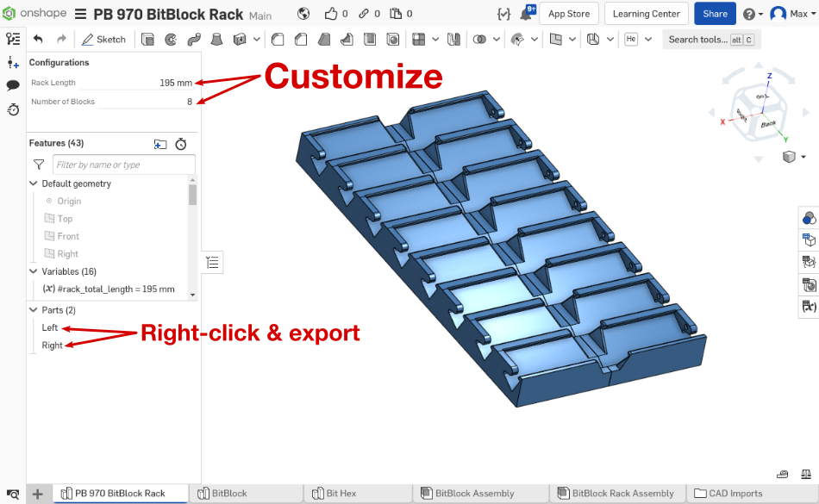The width and height of the screenshot is (819, 504).
Task: Open the Learning Center
Action: tap(646, 14)
